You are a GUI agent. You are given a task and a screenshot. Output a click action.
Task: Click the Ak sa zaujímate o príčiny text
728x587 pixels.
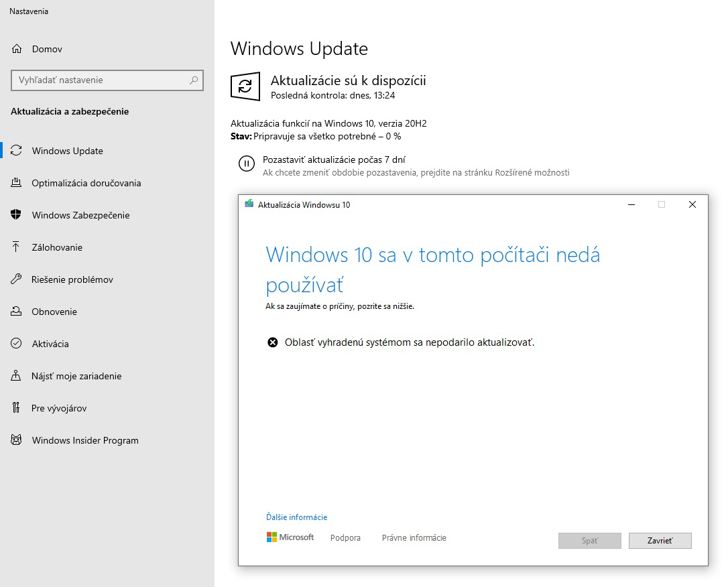[x=340, y=306]
